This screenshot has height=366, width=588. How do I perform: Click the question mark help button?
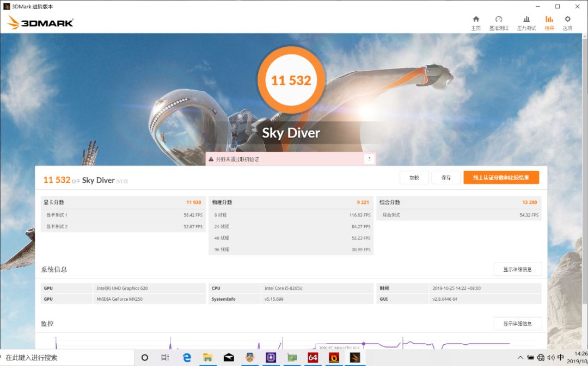tap(369, 159)
